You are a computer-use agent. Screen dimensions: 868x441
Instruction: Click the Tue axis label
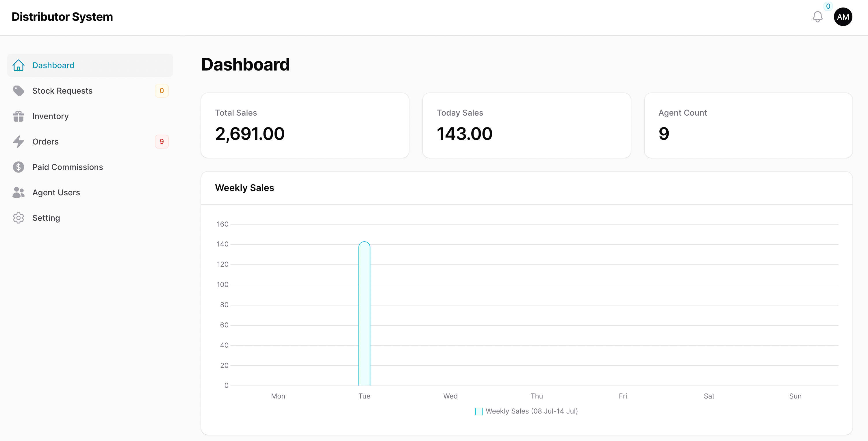click(x=364, y=396)
